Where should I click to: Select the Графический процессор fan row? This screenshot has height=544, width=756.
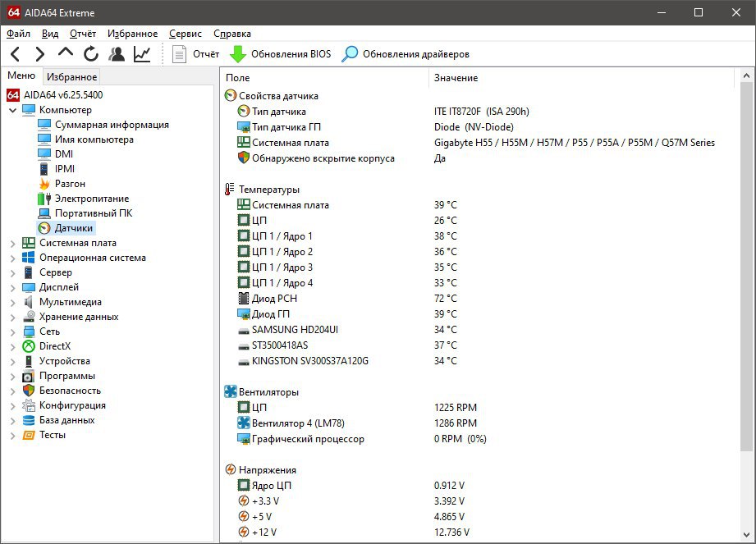[x=308, y=439]
